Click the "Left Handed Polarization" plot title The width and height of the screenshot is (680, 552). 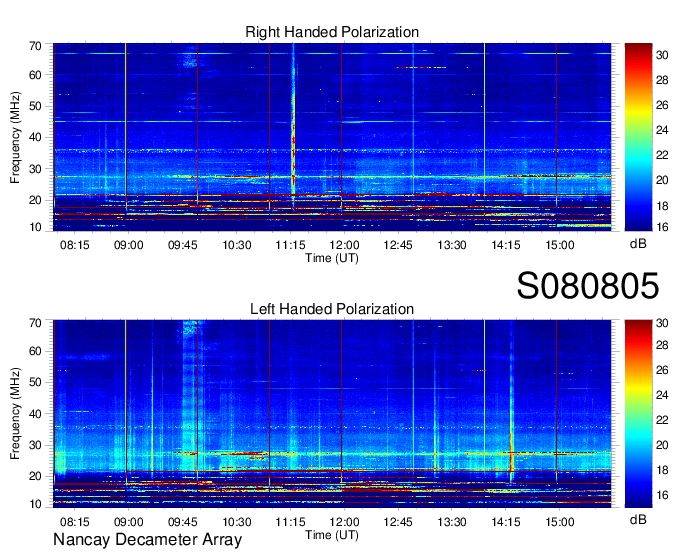(332, 309)
